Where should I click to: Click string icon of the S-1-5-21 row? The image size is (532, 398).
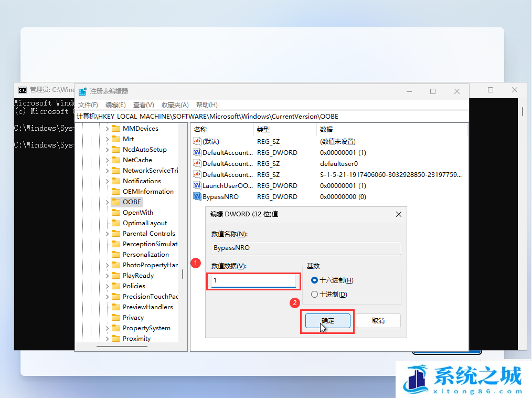tap(197, 174)
